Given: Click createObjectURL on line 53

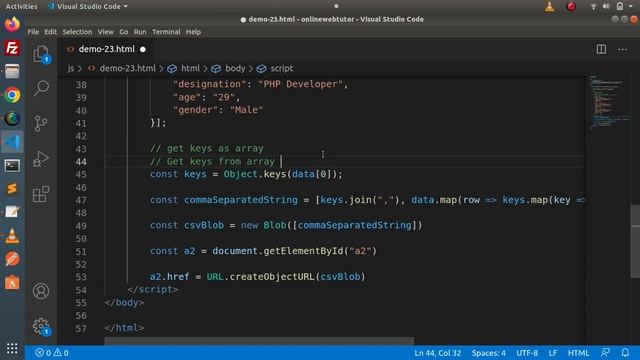Looking at the screenshot, I should pyautogui.click(x=272, y=277).
